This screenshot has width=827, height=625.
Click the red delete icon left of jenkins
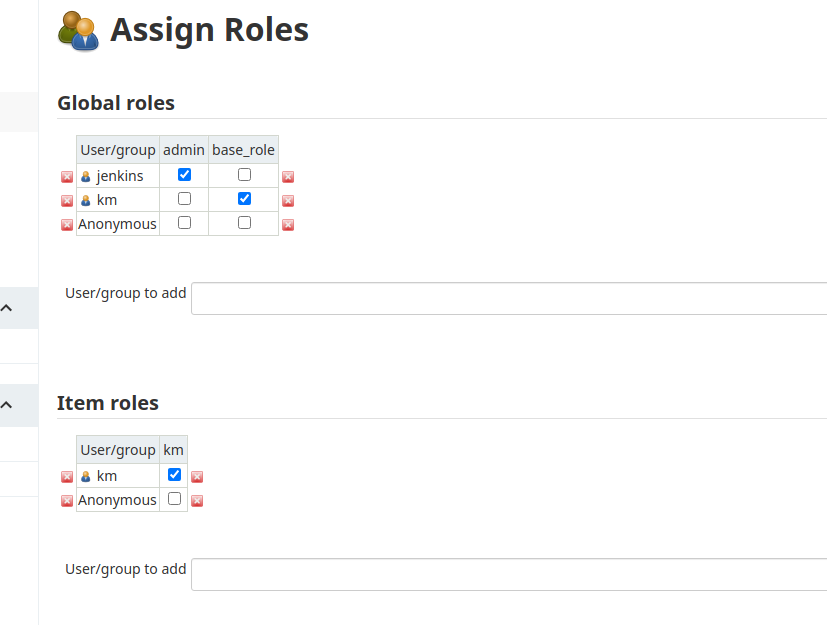tap(67, 177)
